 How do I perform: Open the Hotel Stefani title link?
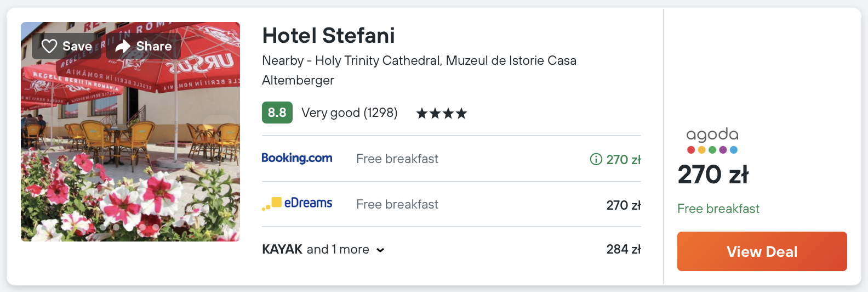(328, 36)
